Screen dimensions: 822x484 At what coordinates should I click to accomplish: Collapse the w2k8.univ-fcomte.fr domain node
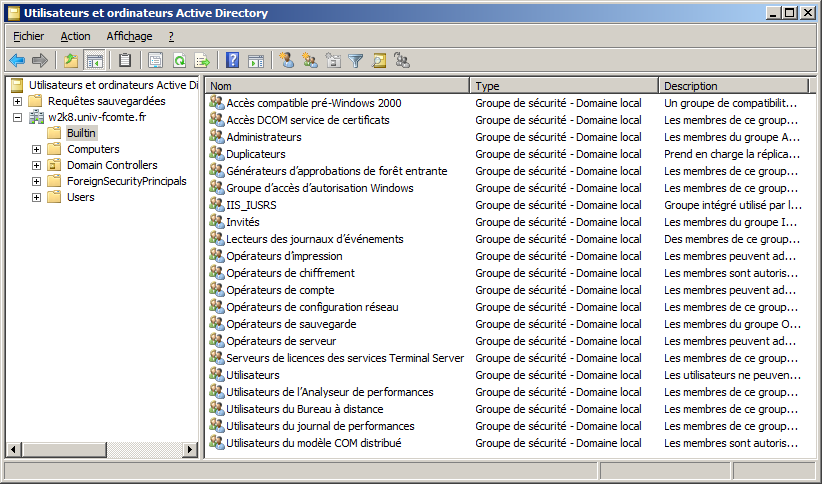pos(18,117)
